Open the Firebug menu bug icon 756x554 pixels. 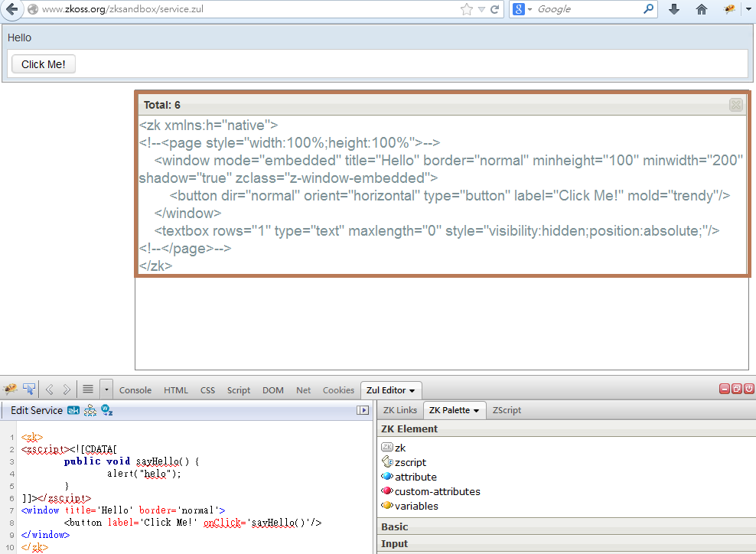click(x=10, y=389)
